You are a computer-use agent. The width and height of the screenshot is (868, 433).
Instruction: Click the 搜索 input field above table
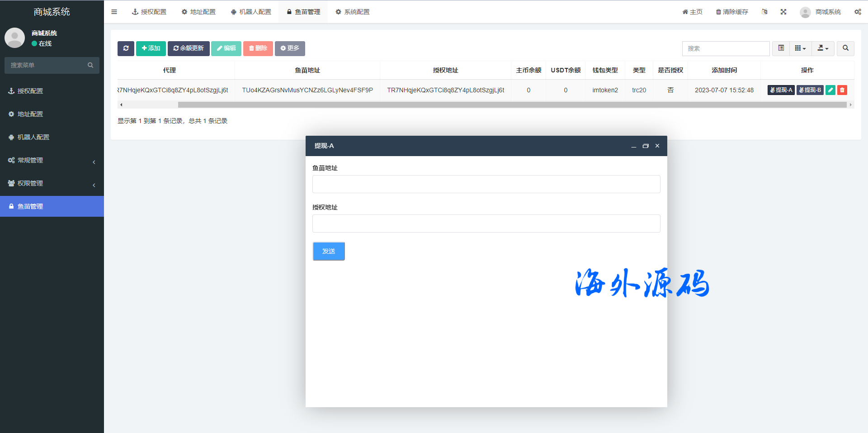726,48
